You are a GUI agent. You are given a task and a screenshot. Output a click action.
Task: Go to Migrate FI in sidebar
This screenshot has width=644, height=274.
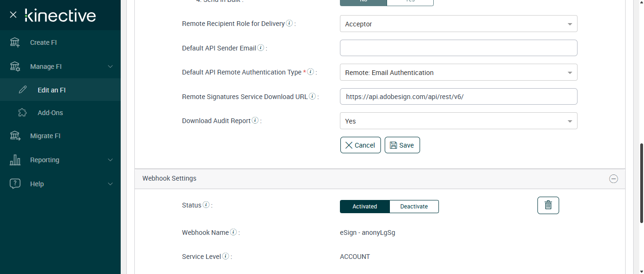45,136
